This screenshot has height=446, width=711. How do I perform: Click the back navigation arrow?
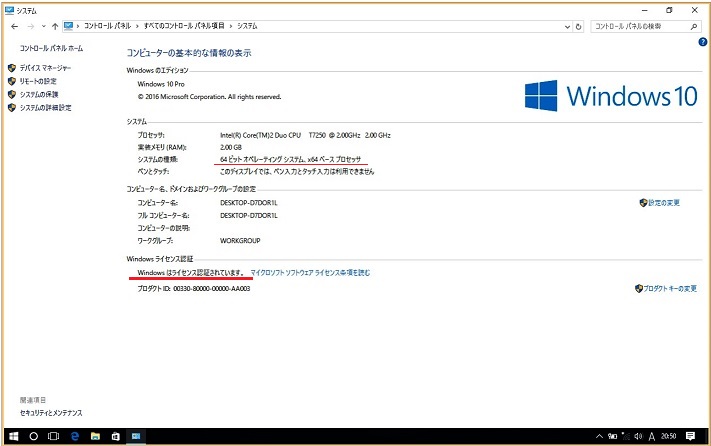pyautogui.click(x=14, y=26)
